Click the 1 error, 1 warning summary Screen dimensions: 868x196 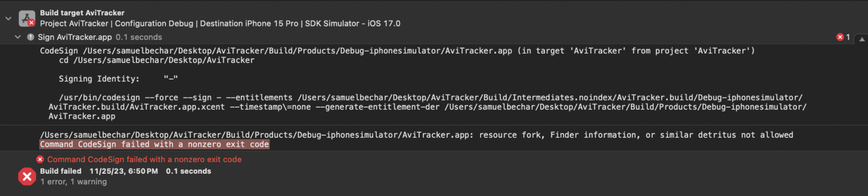coord(74,182)
